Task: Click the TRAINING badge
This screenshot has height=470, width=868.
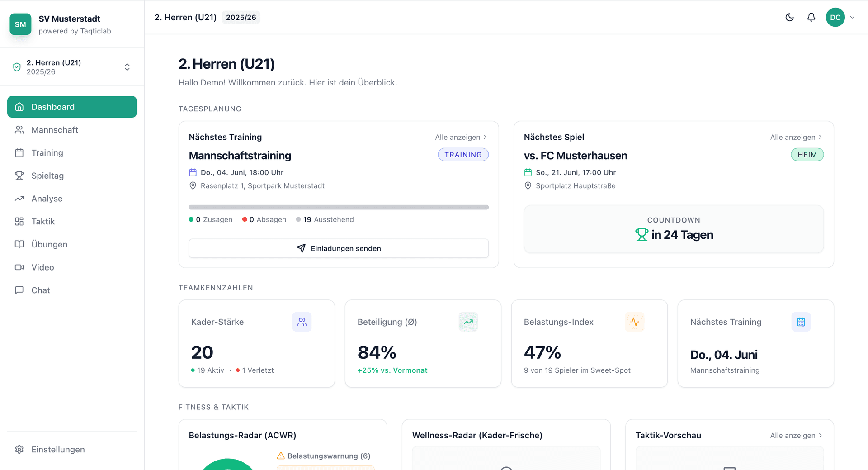Action: pos(463,155)
